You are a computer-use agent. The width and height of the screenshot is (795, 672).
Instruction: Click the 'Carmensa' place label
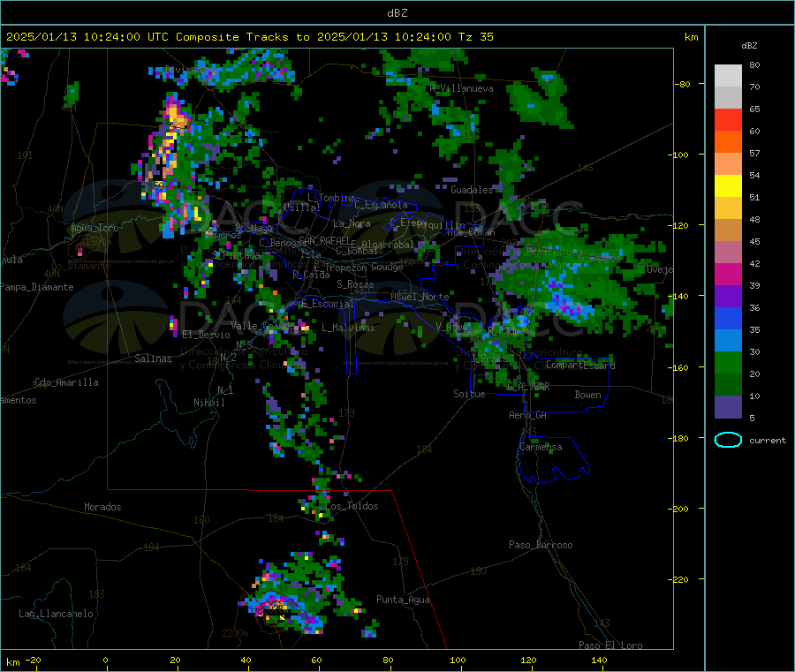pyautogui.click(x=541, y=447)
